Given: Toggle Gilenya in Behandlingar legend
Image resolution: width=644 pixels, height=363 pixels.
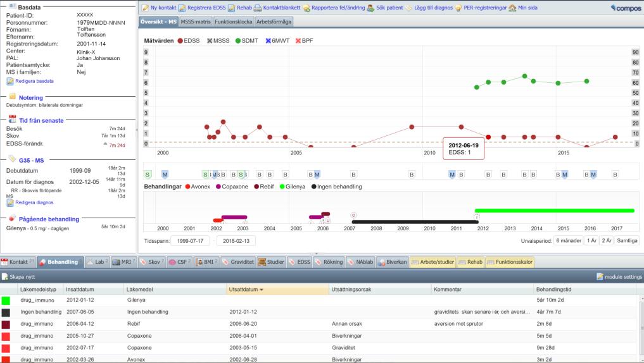Looking at the screenshot, I should coord(293,187).
